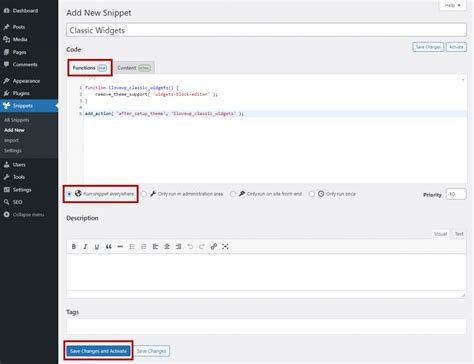
Task: Click the top Save Changes button
Action: [x=428, y=47]
